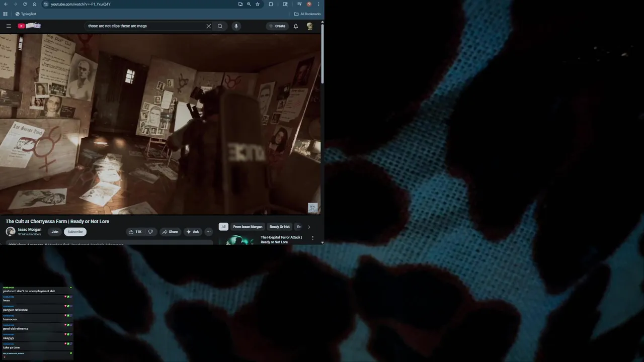Open the Issac Morgan channel name link

coord(30,229)
